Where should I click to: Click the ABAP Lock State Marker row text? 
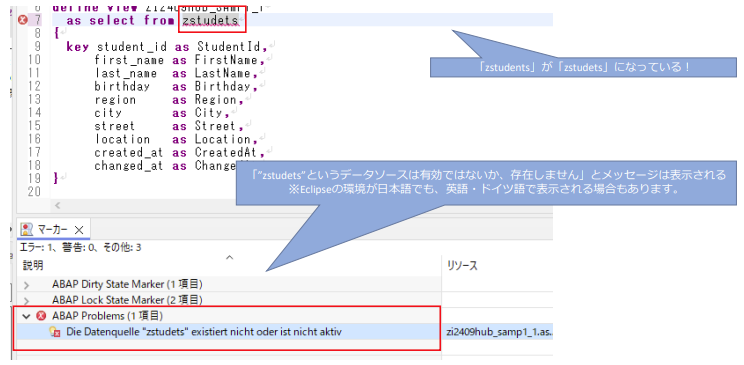click(x=128, y=300)
